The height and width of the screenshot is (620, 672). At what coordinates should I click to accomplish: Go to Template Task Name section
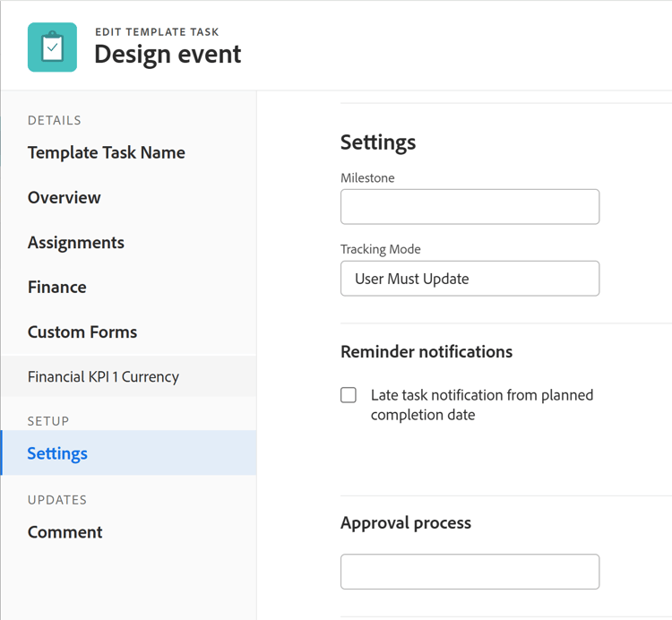(x=107, y=152)
